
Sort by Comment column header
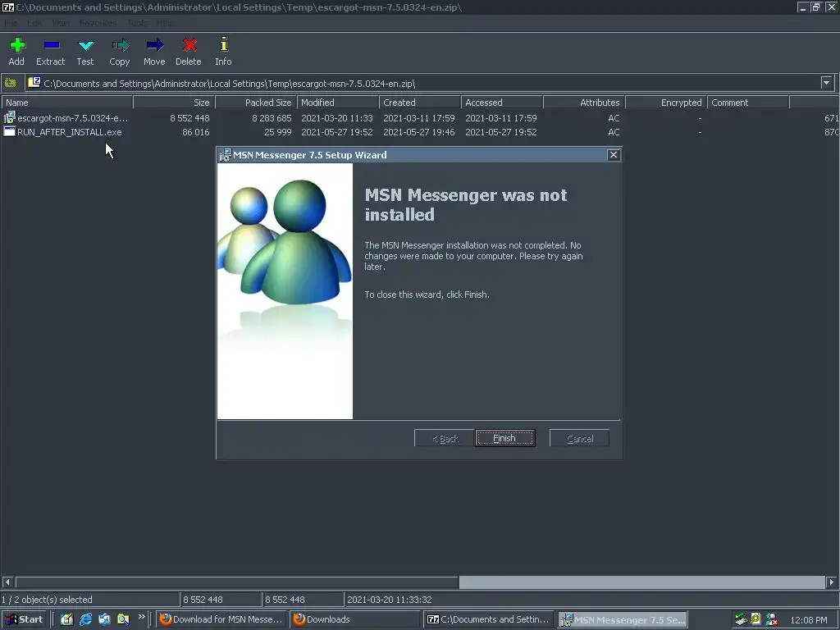coord(748,103)
